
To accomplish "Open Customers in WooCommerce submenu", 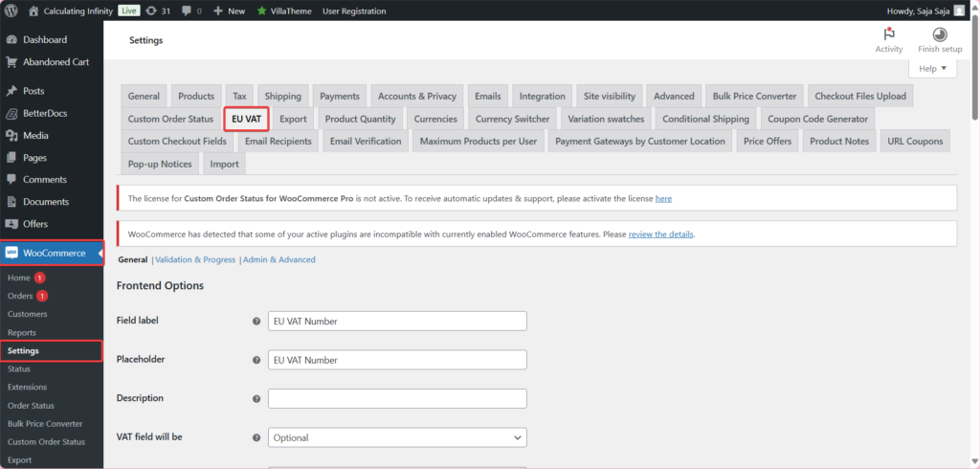I will point(28,314).
